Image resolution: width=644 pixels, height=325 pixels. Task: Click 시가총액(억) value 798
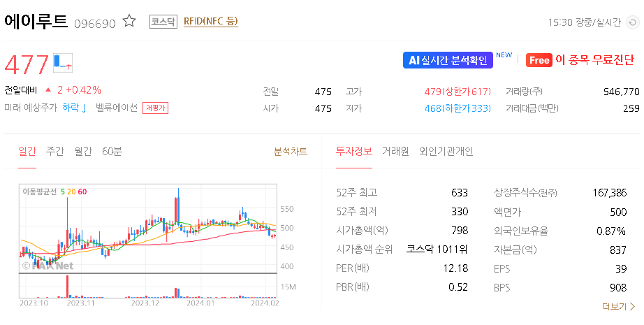460,231
